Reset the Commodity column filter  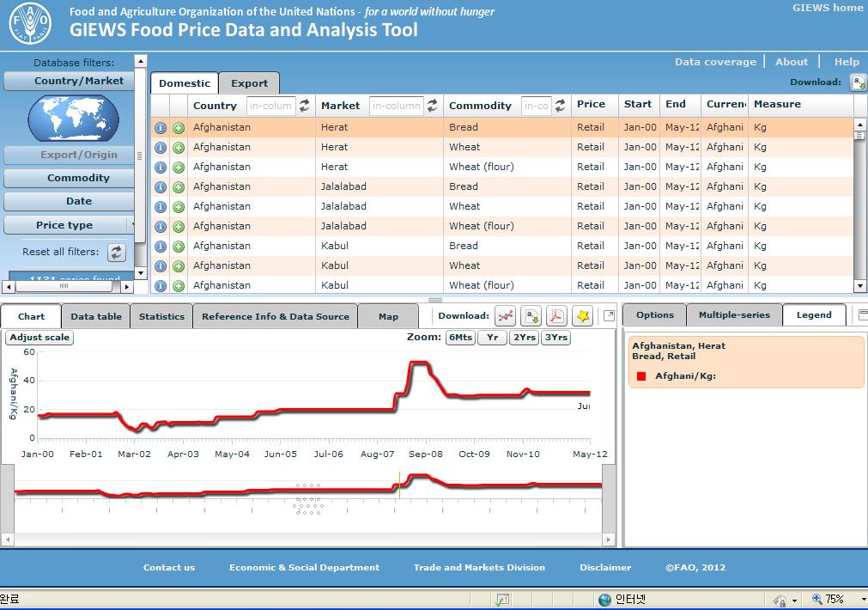point(561,106)
